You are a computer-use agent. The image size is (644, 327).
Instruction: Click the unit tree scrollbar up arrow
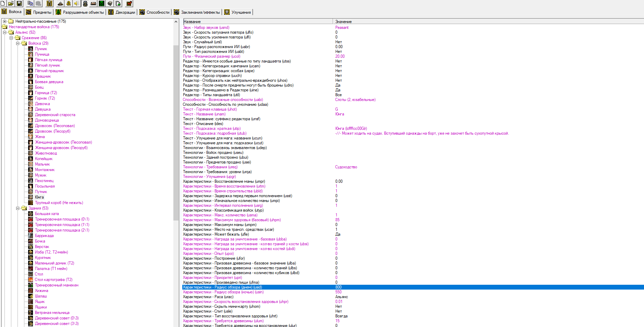176,22
